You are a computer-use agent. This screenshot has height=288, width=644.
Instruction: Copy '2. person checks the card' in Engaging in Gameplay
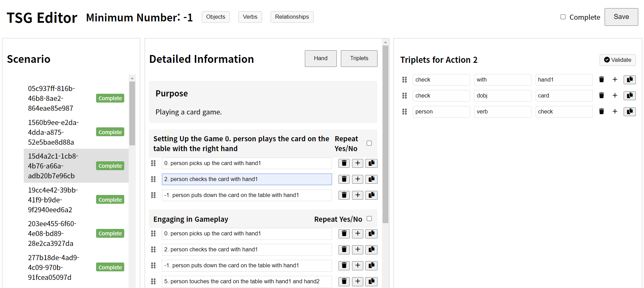371,250
